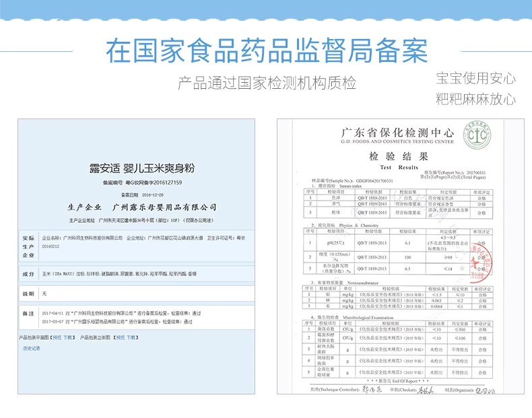Click G.D. FOODS AND COSMETICS TESTING CENTER text
532x418 pixels.
pos(397,141)
